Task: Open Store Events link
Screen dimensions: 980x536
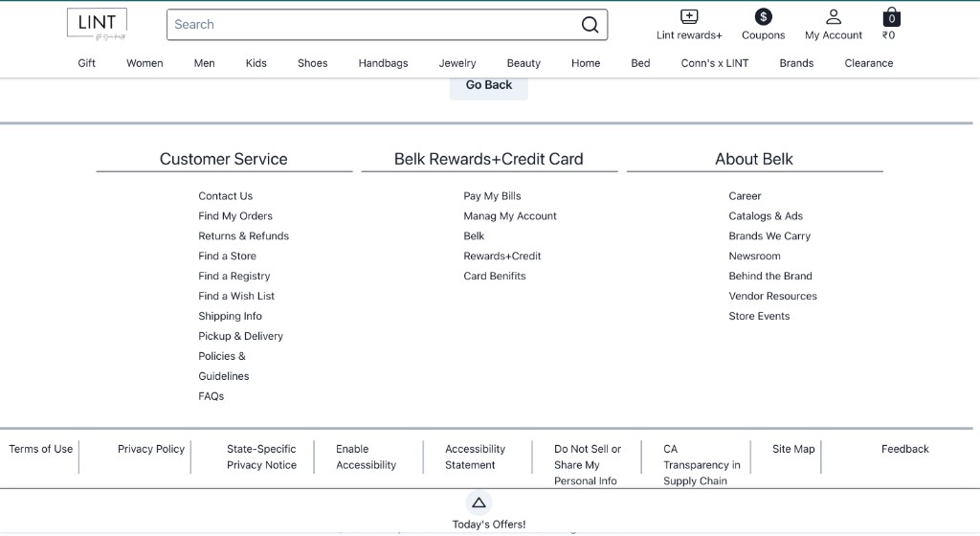Action: coord(759,316)
